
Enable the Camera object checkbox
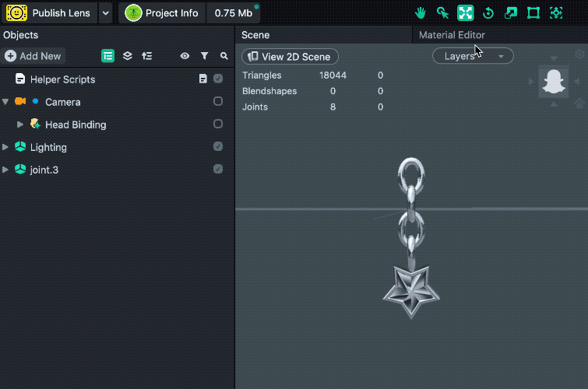(x=218, y=101)
